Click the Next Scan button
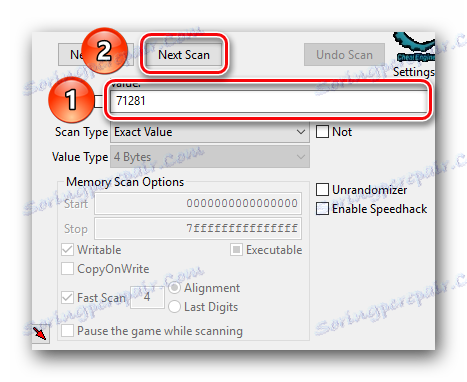Image resolution: width=467 pixels, height=382 pixels. click(x=184, y=54)
